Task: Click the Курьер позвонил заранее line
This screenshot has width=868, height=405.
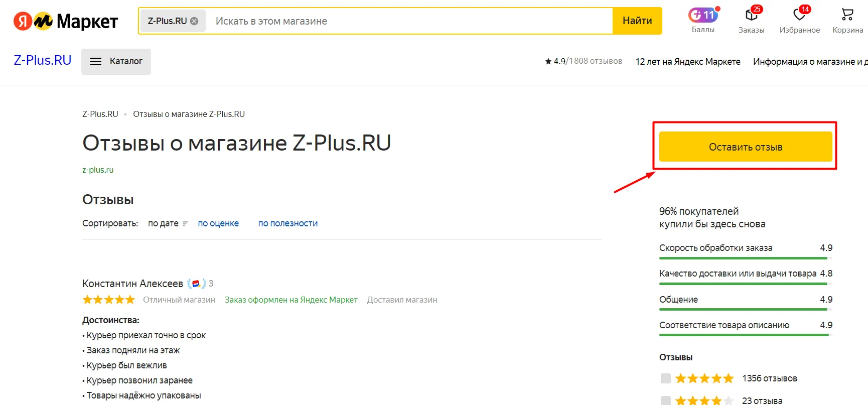Action: 137,380
